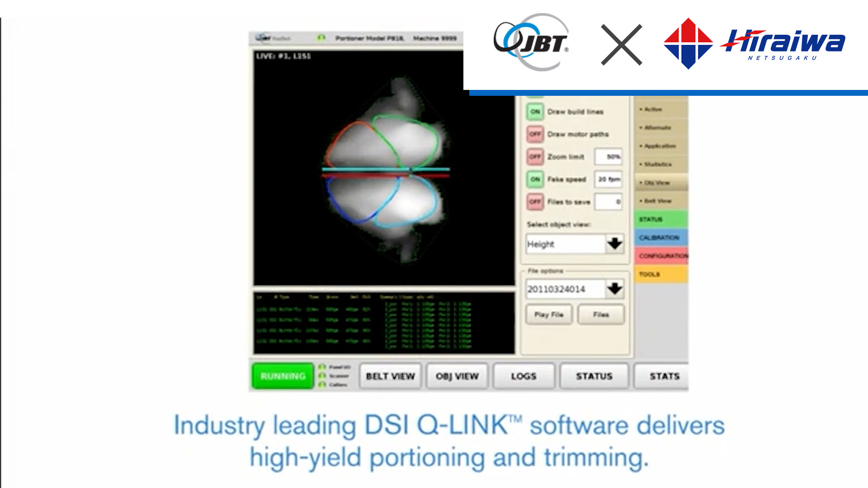Viewport: 868px width, 488px height.
Task: Click the green Cutters status light
Action: 322,385
